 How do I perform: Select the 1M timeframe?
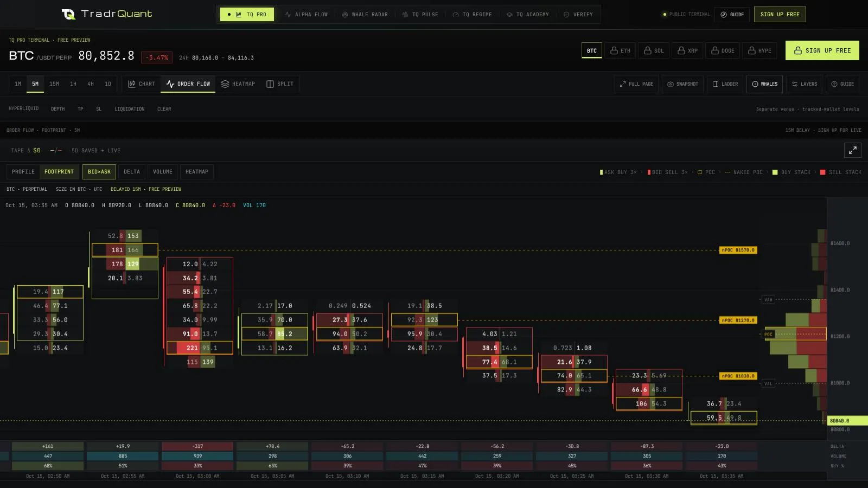click(18, 84)
